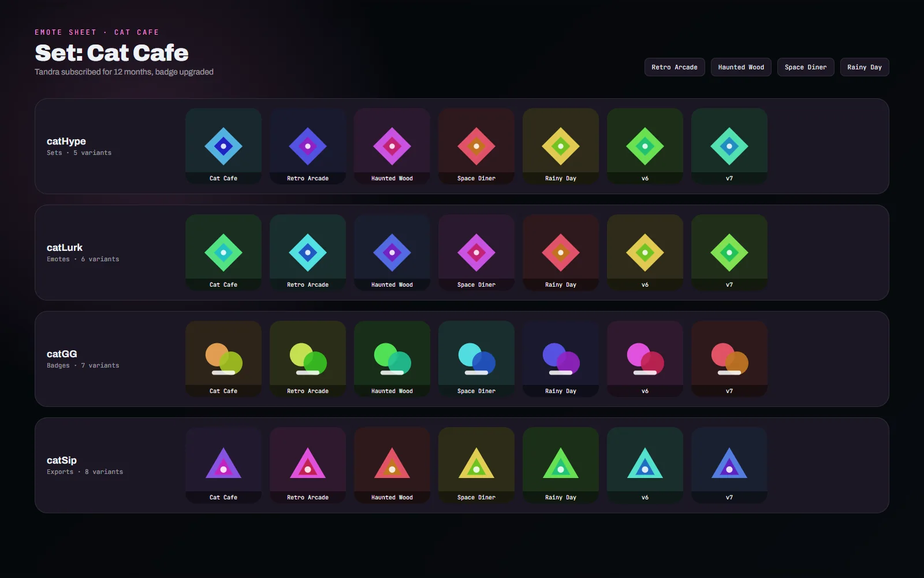Viewport: 924px width, 578px height.
Task: Select catGG Rainy Day circles badge
Action: [561, 359]
